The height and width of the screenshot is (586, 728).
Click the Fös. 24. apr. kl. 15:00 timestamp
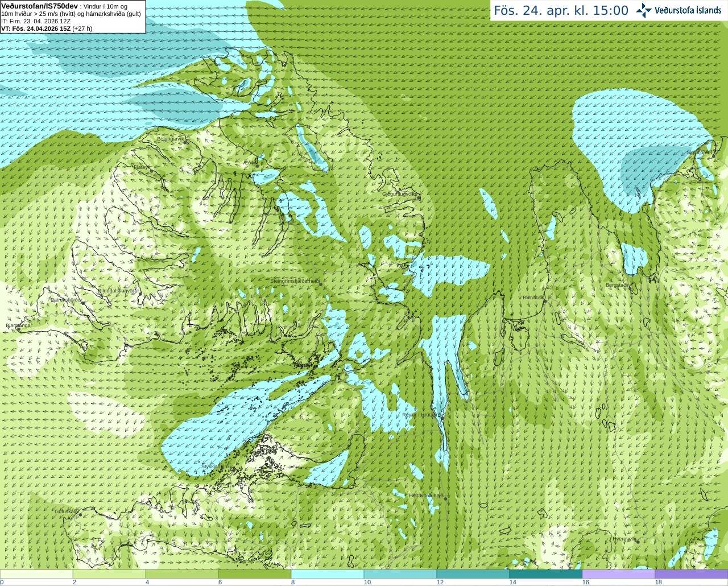click(x=561, y=11)
